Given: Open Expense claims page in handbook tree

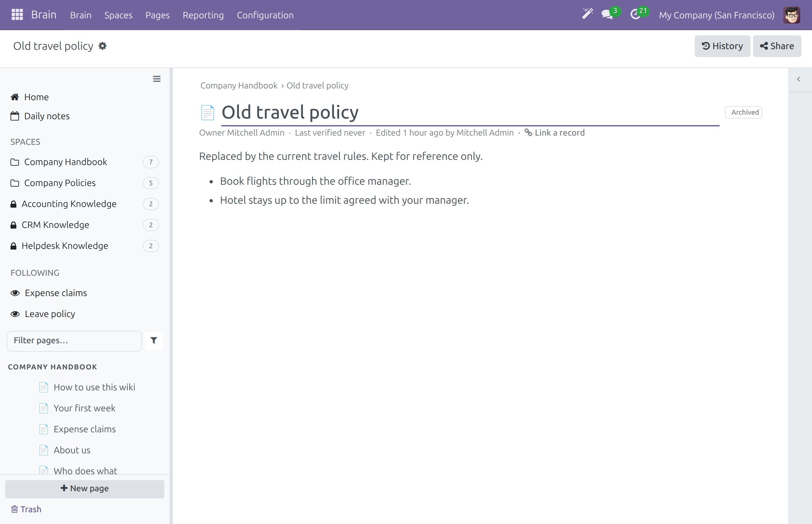Looking at the screenshot, I should point(85,429).
